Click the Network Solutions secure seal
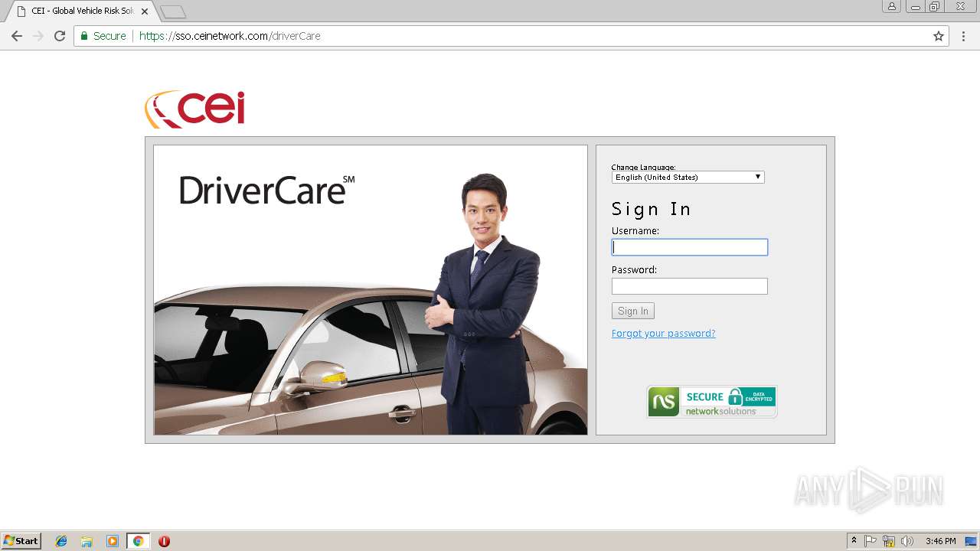980x551 pixels. click(712, 402)
